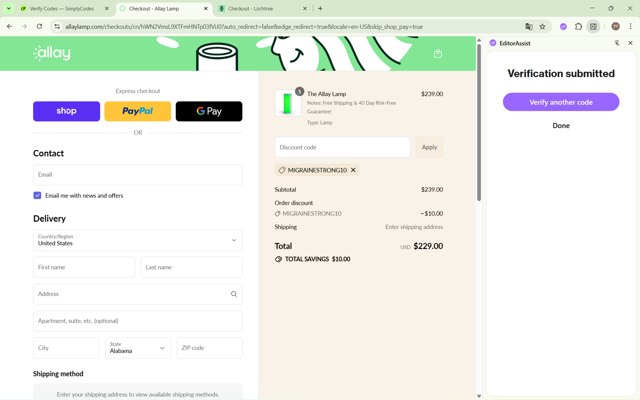Screen dimensions: 640x400
Task: Focus the First name field
Action: coord(84,267)
